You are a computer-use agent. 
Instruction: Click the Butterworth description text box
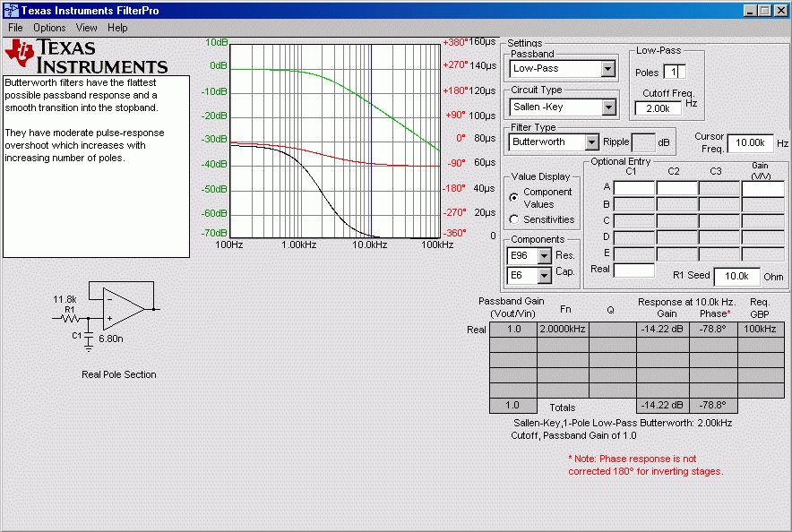coord(97,167)
